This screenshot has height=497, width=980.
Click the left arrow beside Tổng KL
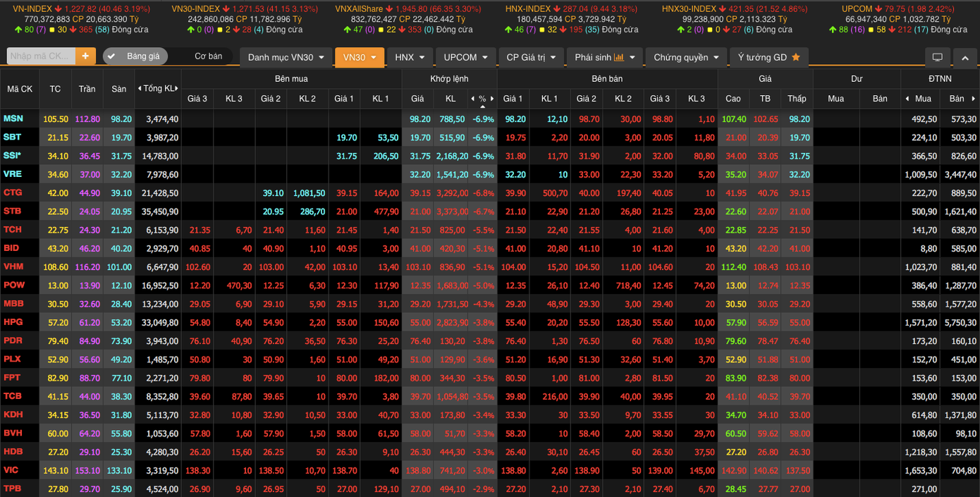[140, 89]
